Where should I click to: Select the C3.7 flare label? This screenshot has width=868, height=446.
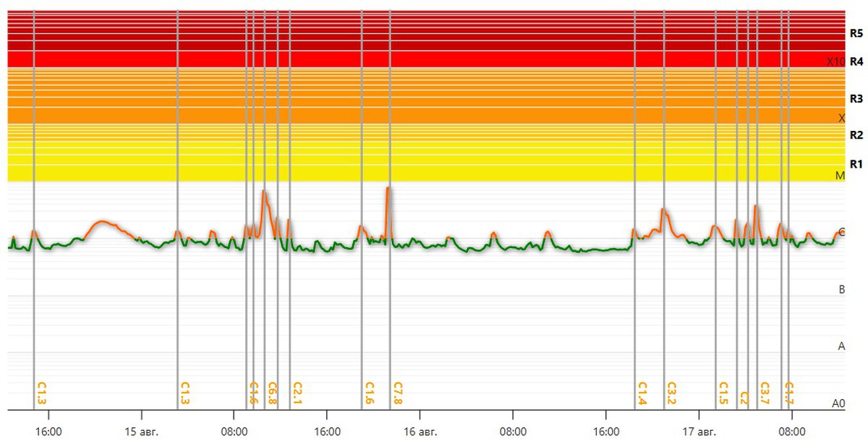coord(765,393)
